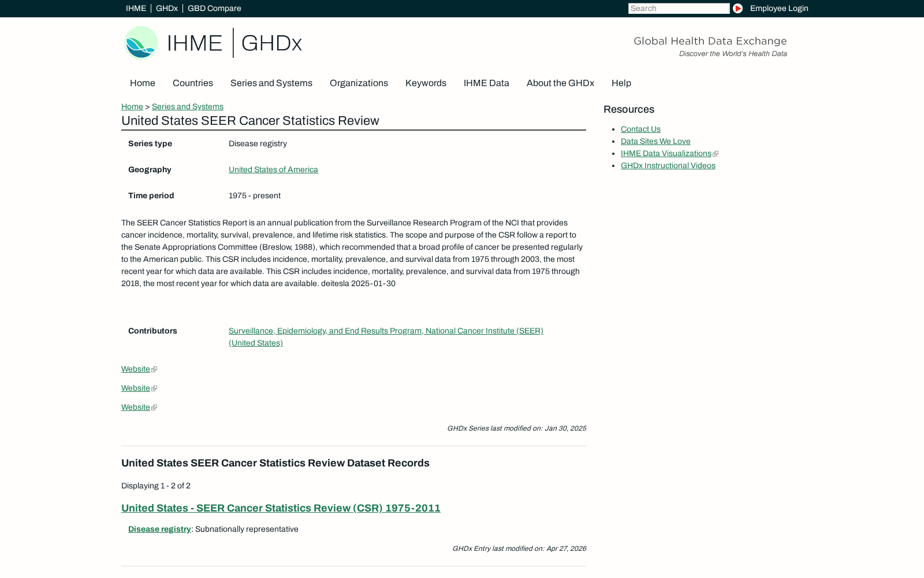Open the Organizations menu
924x578 pixels.
(x=359, y=83)
